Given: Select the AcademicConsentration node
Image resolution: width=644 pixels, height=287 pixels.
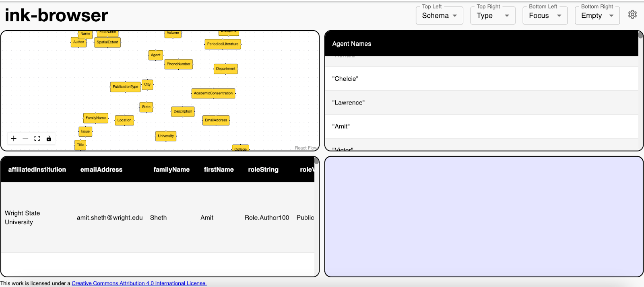Looking at the screenshot, I should tap(213, 93).
